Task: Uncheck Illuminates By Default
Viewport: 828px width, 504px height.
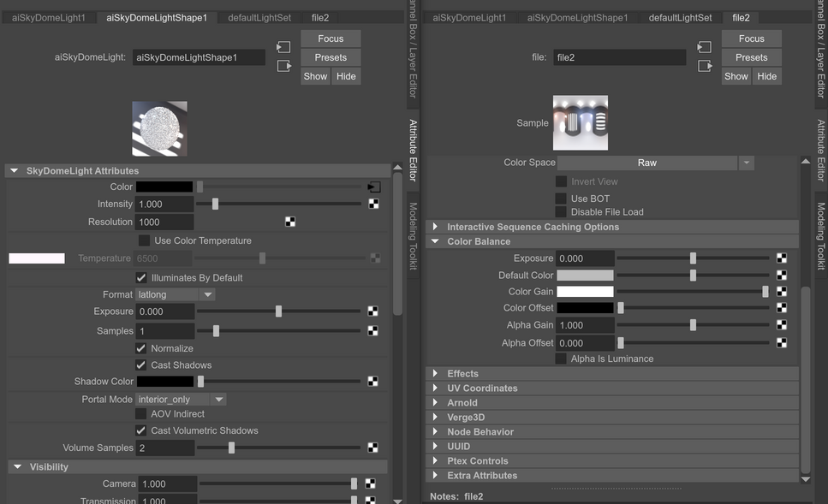Action: coord(141,277)
